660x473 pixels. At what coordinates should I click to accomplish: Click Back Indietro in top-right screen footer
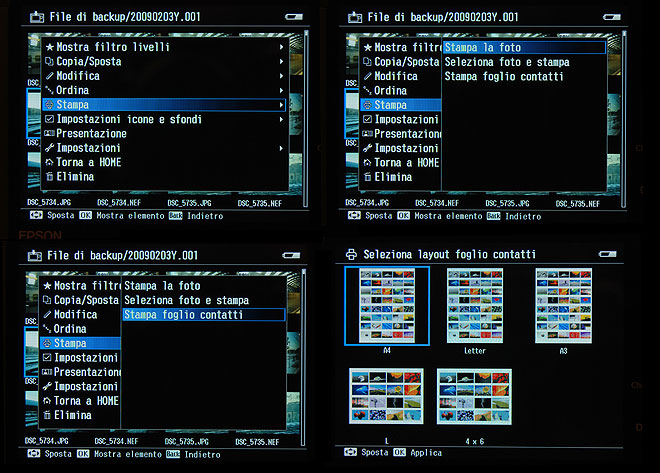click(514, 216)
